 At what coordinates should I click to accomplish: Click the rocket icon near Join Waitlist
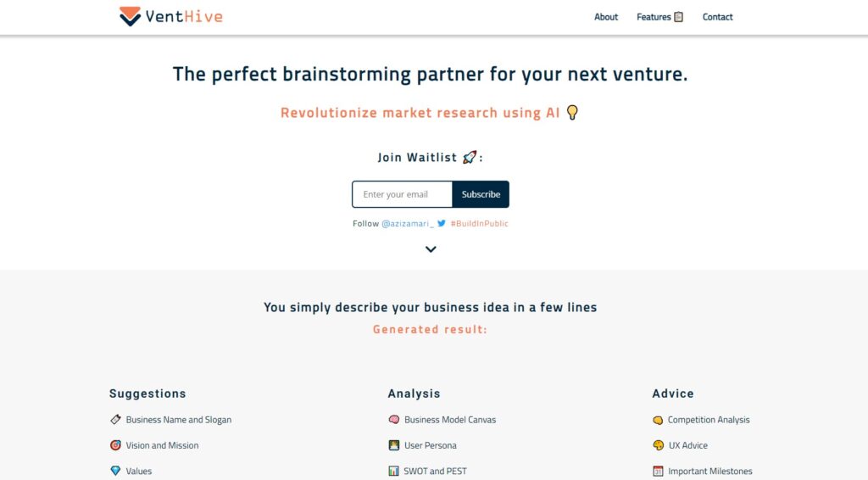point(470,157)
